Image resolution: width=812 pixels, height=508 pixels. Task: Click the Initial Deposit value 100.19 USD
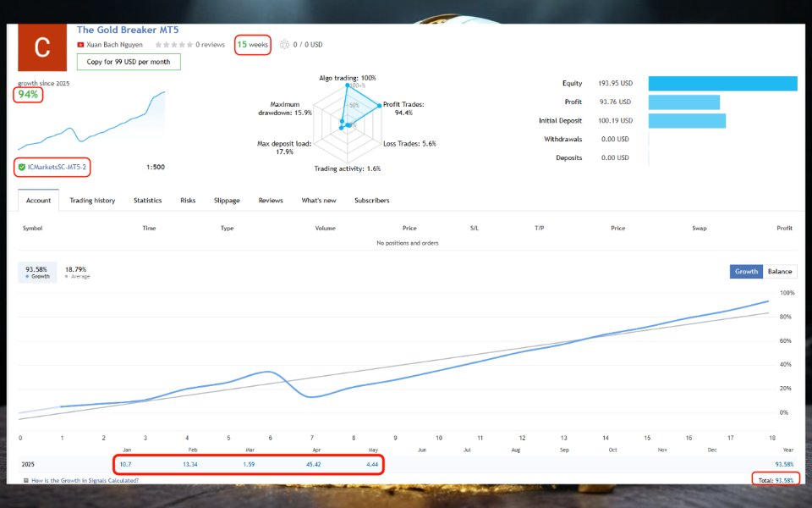tap(615, 121)
